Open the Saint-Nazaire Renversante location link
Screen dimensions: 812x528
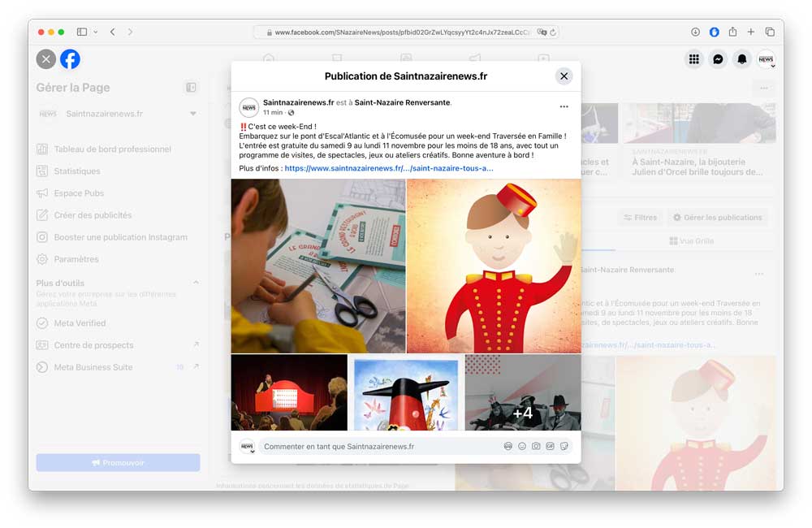pos(402,102)
